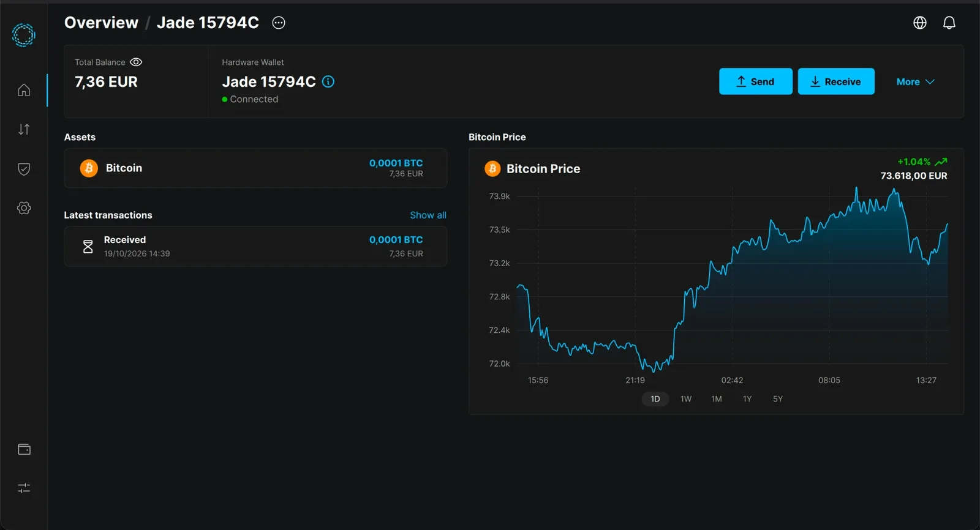Open Transactions via the up-down arrows icon
980x530 pixels.
click(x=24, y=129)
